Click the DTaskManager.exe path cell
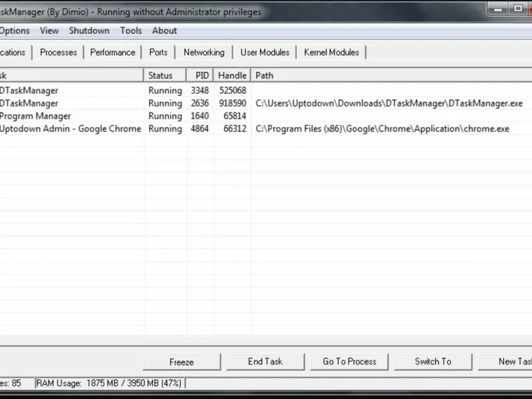Screen dimensions: 532x399 coord(389,103)
